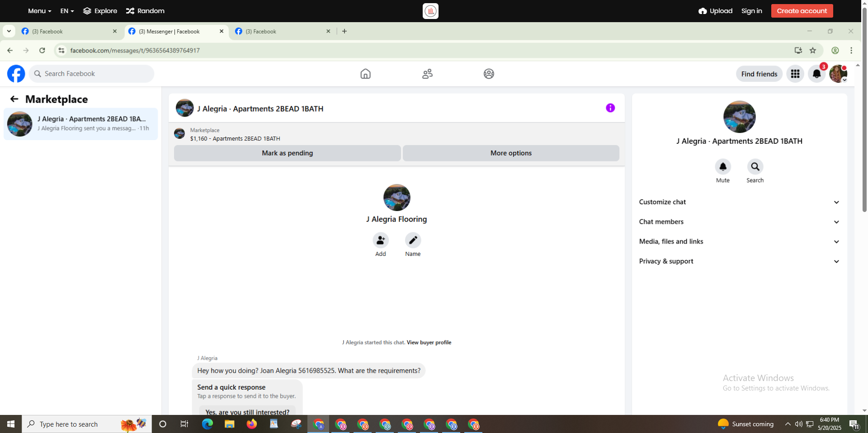The image size is (868, 433).
Task: Click the Create account button
Action: (x=802, y=11)
